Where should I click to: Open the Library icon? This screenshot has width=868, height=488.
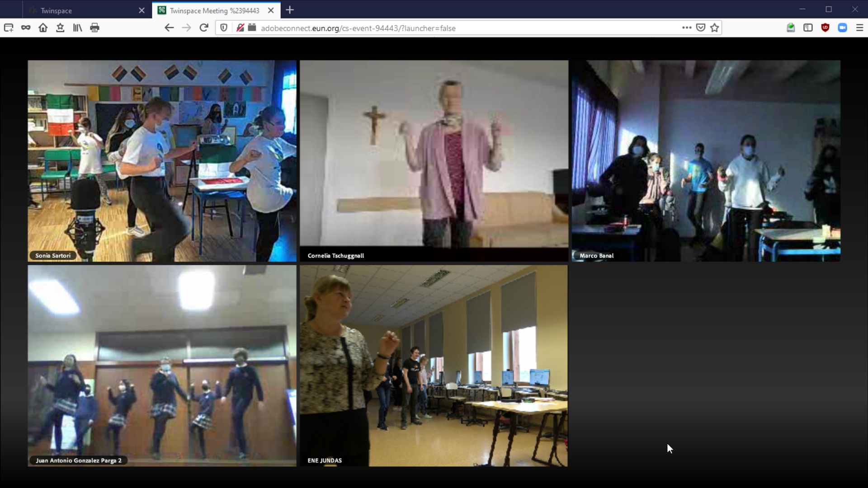[x=77, y=28]
